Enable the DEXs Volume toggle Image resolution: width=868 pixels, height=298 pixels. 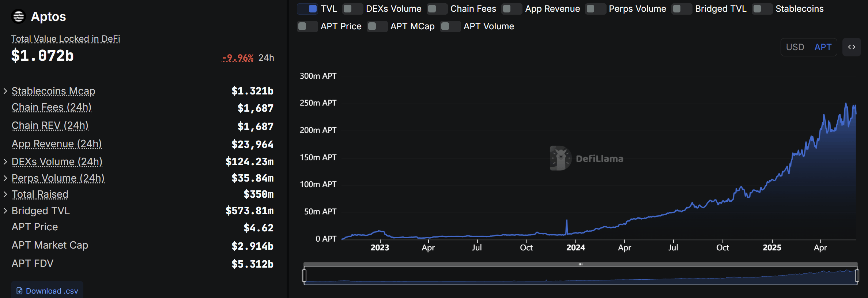352,9
